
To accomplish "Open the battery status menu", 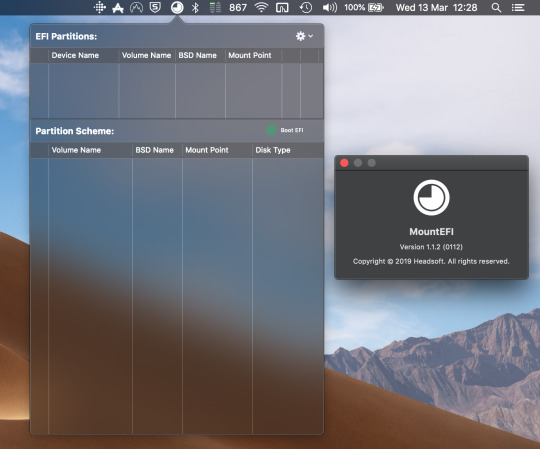I will click(376, 8).
